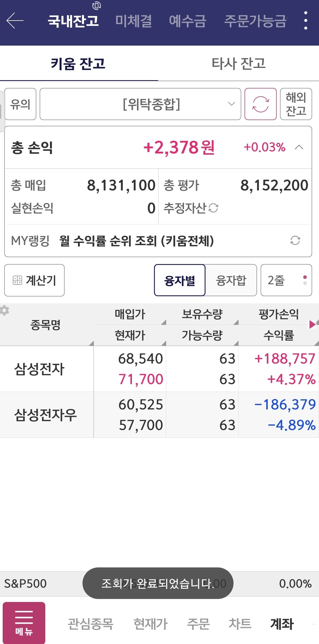The image size is (319, 644).
Task: Go to 현재가 in bottom navigation
Action: [x=151, y=623]
